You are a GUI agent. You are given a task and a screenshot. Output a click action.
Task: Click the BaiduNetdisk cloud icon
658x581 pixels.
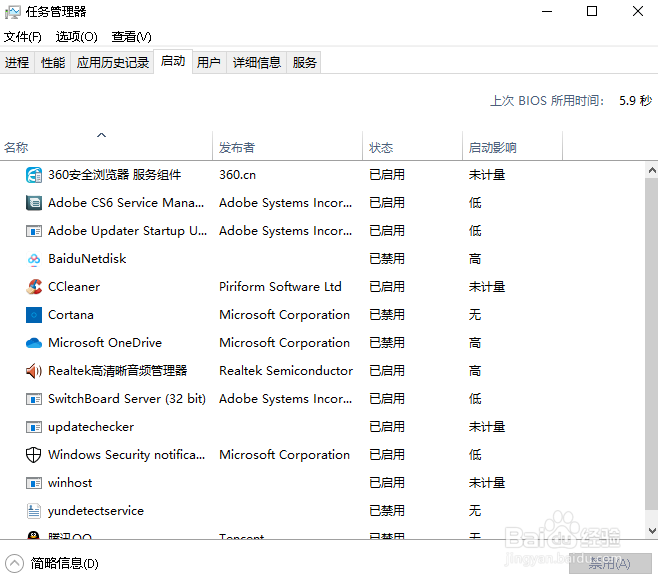click(x=34, y=259)
